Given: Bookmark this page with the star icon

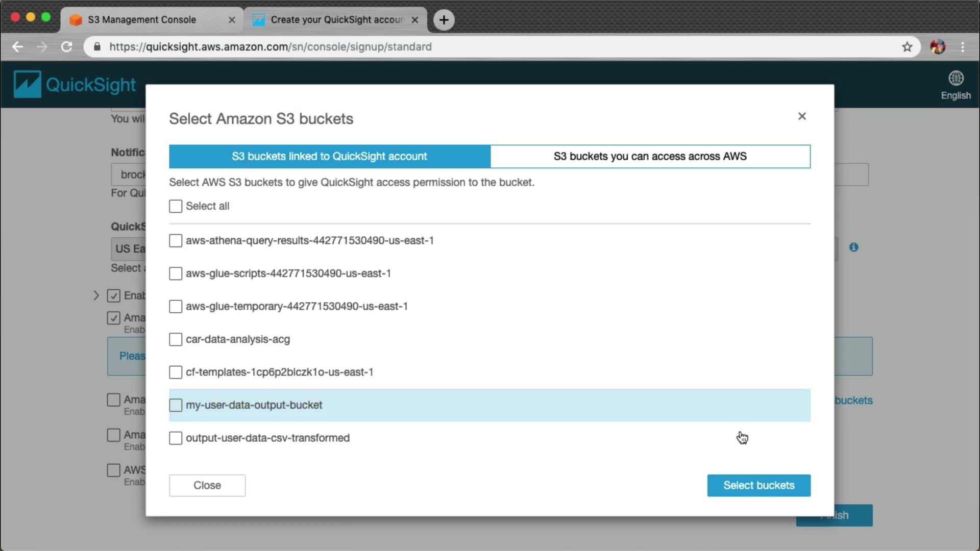Looking at the screenshot, I should [x=907, y=47].
